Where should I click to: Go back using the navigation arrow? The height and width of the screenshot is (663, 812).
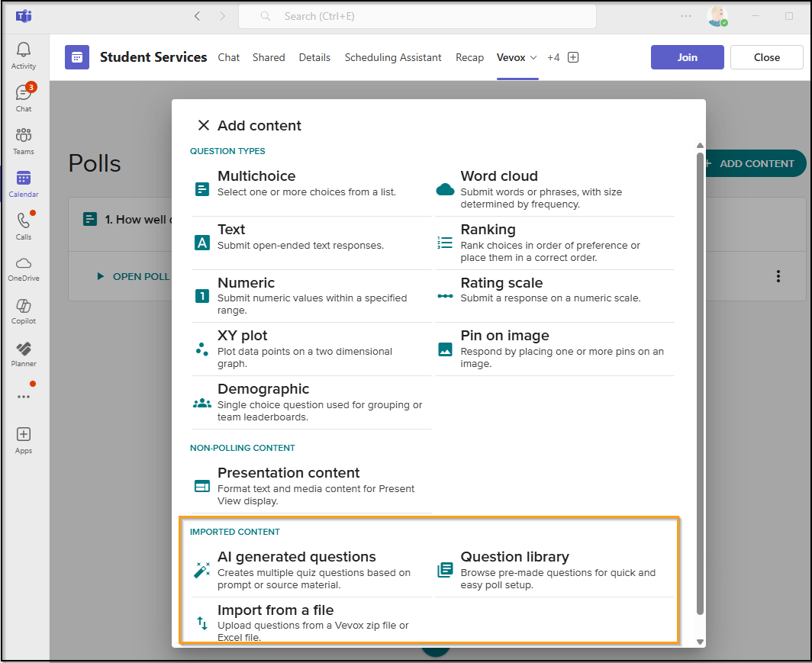point(198,16)
